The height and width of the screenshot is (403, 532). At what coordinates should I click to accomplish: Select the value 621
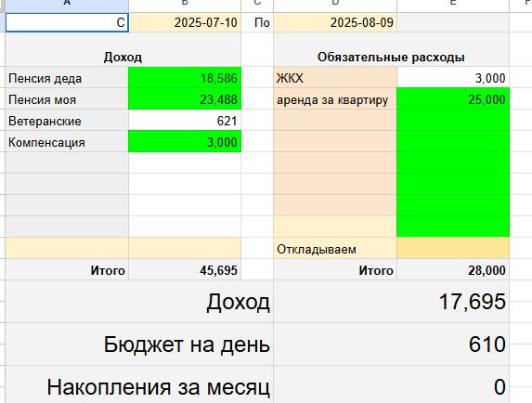pos(185,121)
